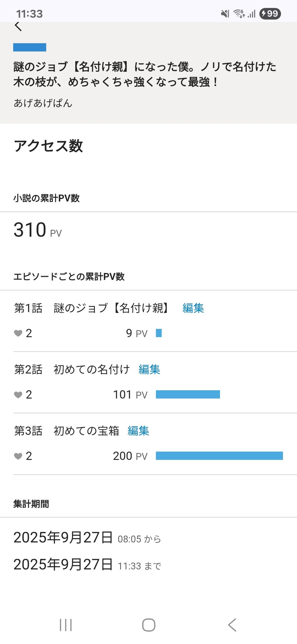
Task: Tap the Android home button
Action: [x=149, y=625]
